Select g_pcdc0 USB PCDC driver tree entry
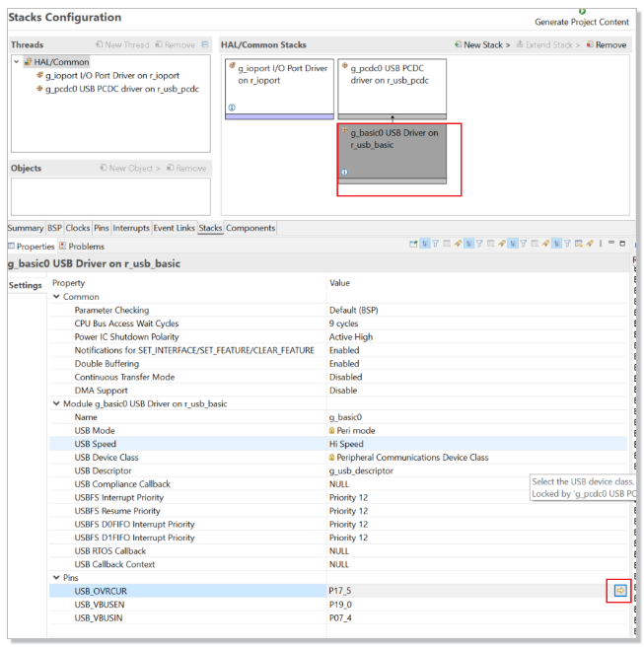This screenshot has height=649, width=644. coord(122,89)
